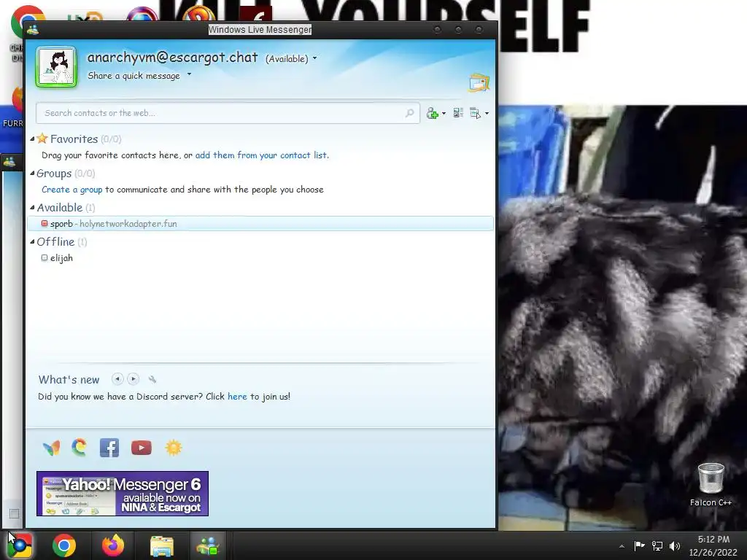Show hidden tray icons arrow
The width and height of the screenshot is (747, 560).
622,546
